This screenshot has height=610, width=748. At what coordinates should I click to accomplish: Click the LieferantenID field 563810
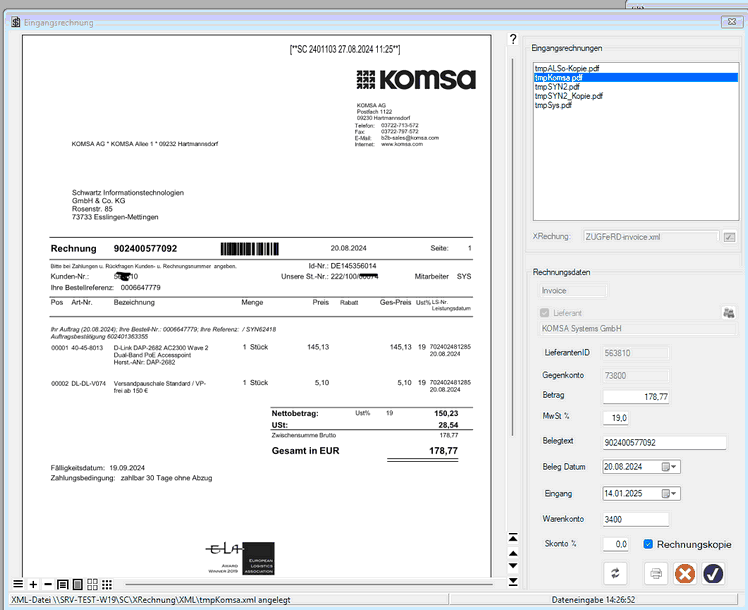(636, 353)
